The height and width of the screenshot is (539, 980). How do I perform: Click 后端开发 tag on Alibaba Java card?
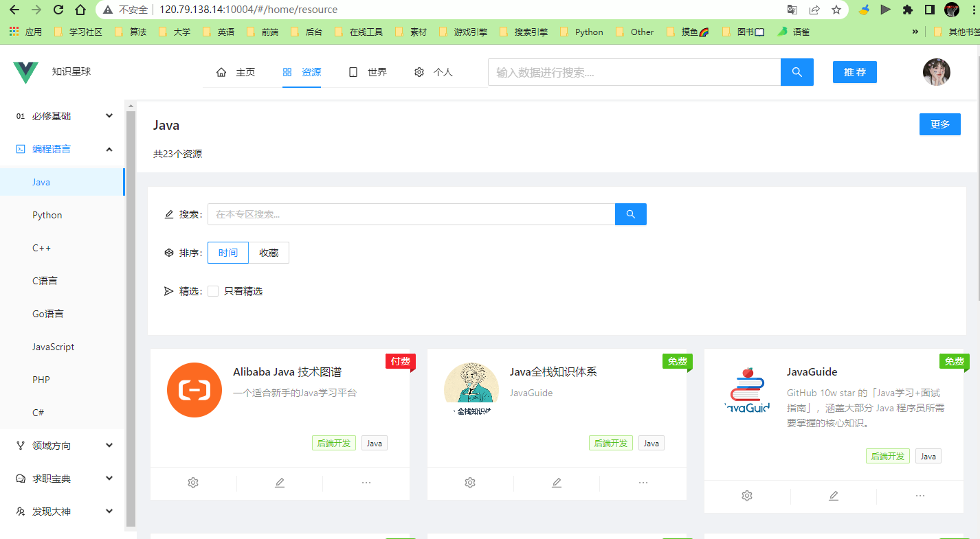click(x=334, y=443)
